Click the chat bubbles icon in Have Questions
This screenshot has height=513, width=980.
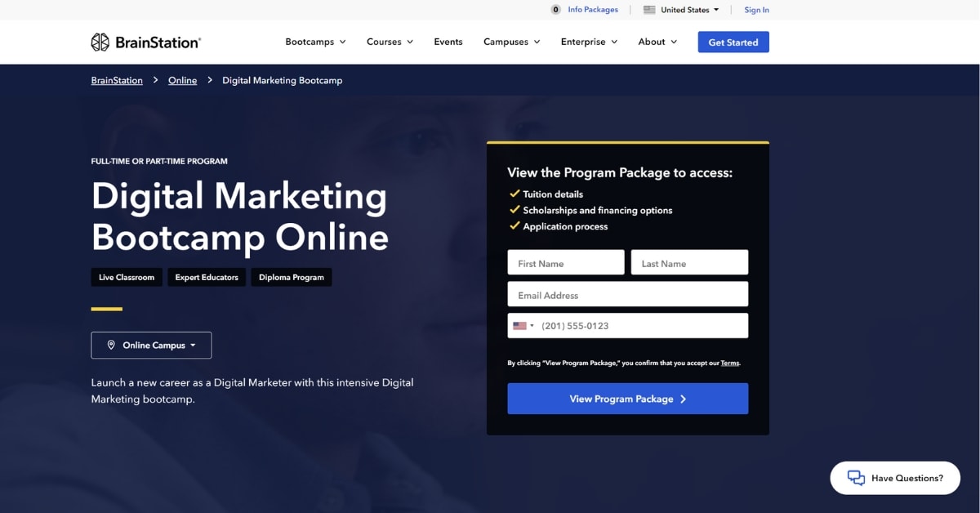click(855, 478)
